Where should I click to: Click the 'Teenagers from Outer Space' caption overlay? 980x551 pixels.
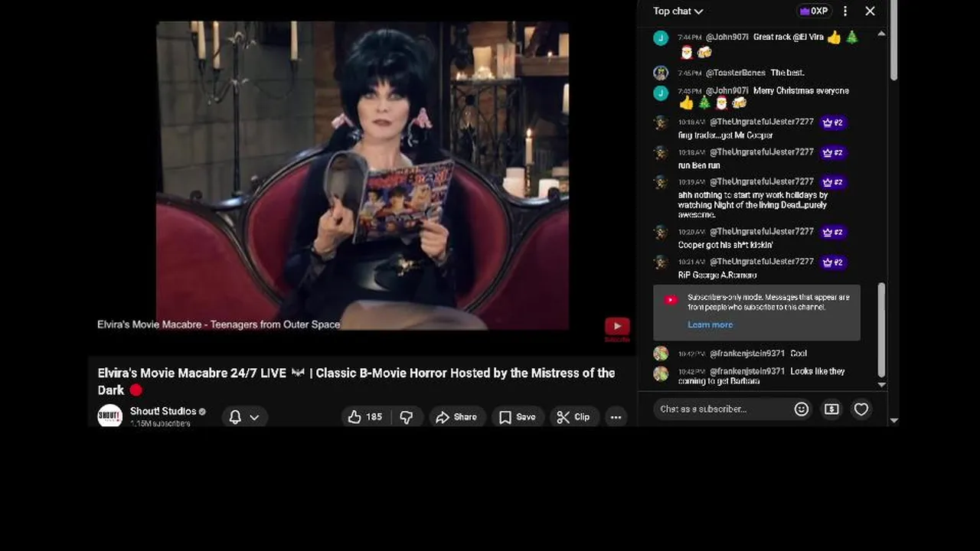(x=275, y=324)
